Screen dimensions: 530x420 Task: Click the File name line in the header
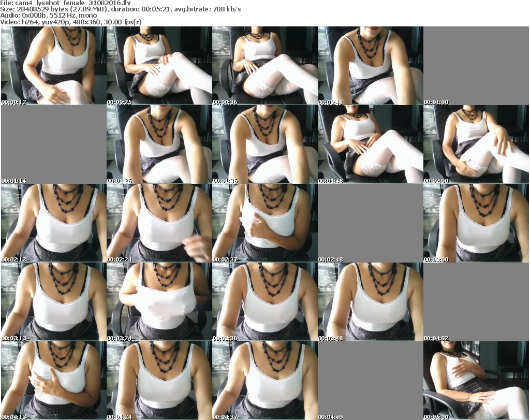click(x=65, y=3)
